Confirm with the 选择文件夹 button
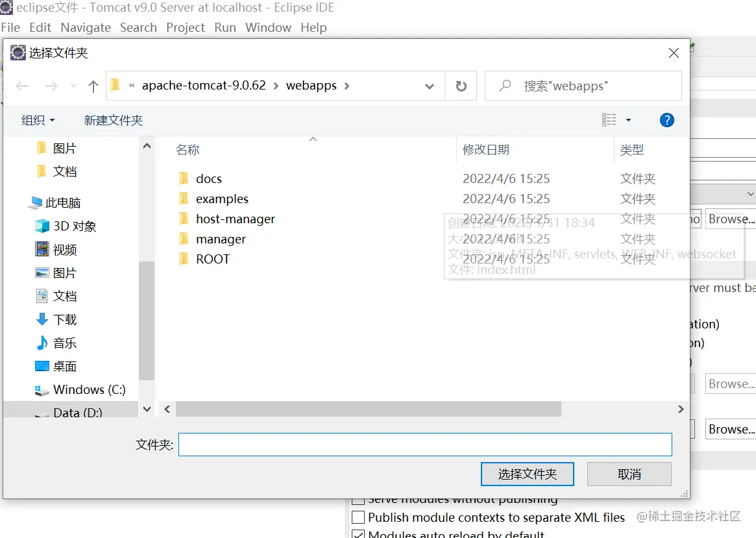 tap(528, 474)
